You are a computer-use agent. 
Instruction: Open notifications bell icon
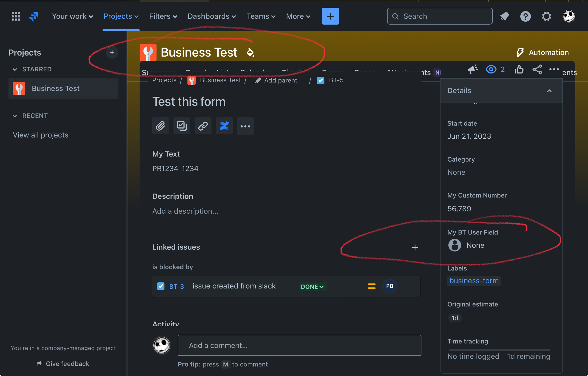[504, 16]
